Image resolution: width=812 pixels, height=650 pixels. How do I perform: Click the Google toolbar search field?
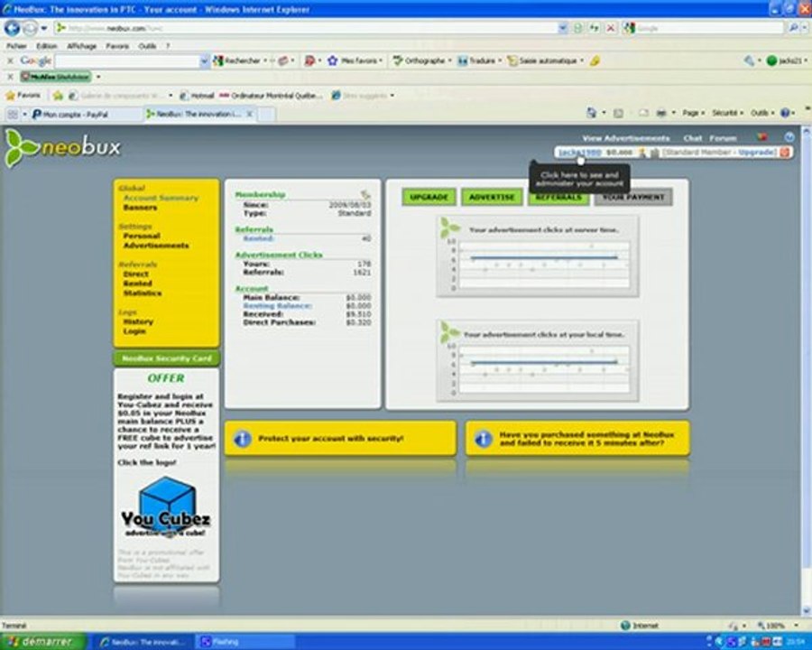[x=127, y=61]
